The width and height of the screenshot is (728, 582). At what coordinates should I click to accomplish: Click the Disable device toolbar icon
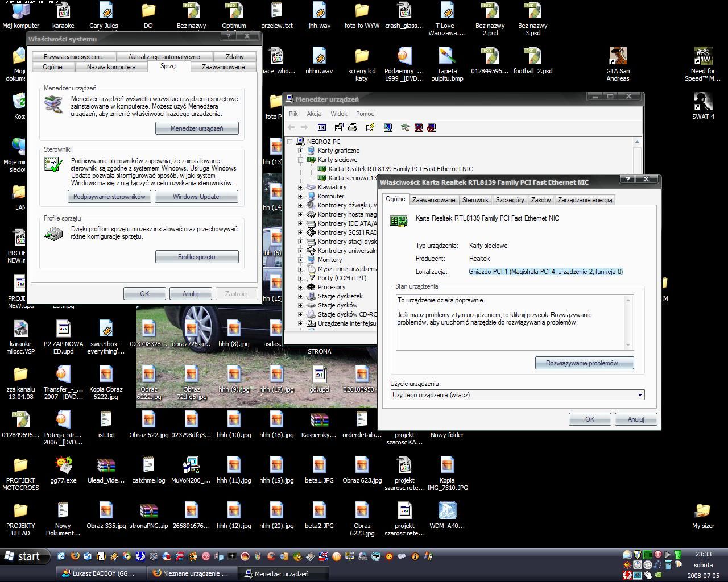(x=432, y=127)
